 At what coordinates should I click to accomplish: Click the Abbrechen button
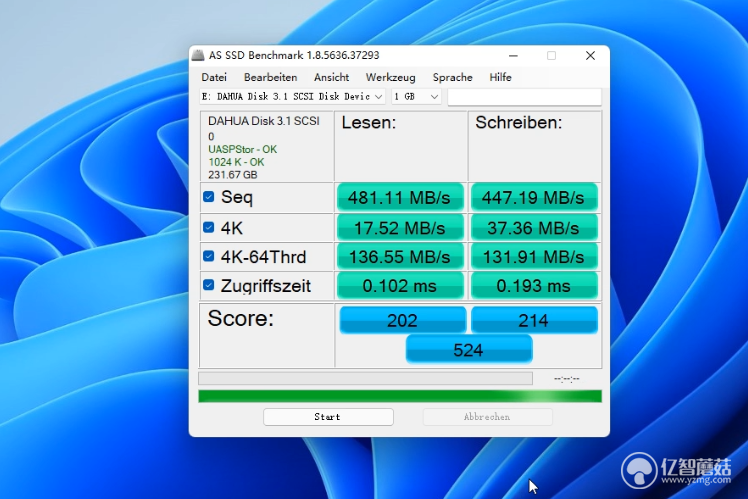(x=488, y=416)
